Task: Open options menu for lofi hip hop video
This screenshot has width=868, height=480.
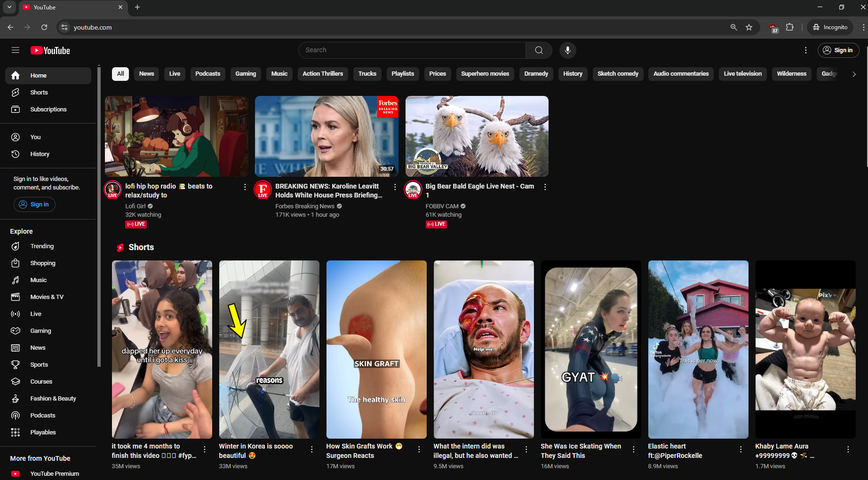Action: click(x=245, y=187)
